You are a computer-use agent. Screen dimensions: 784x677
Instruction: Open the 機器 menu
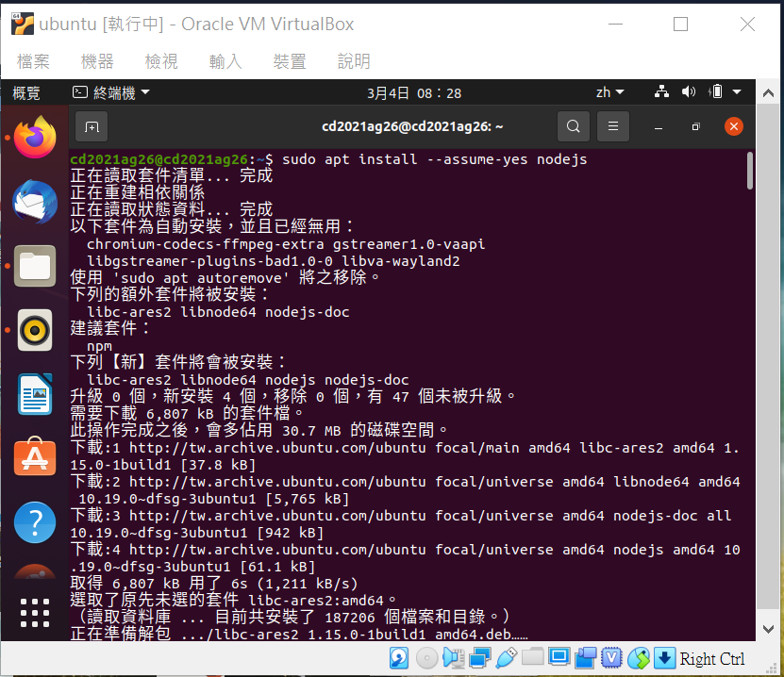coord(97,61)
